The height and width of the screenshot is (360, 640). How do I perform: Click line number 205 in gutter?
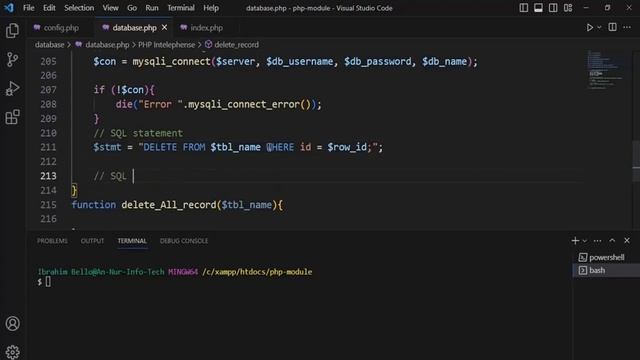point(48,62)
